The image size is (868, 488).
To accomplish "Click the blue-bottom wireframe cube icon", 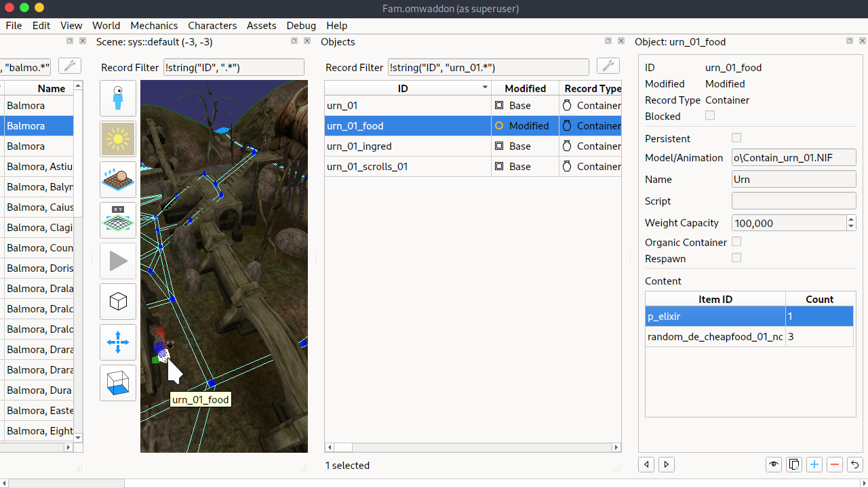I will click(x=118, y=383).
